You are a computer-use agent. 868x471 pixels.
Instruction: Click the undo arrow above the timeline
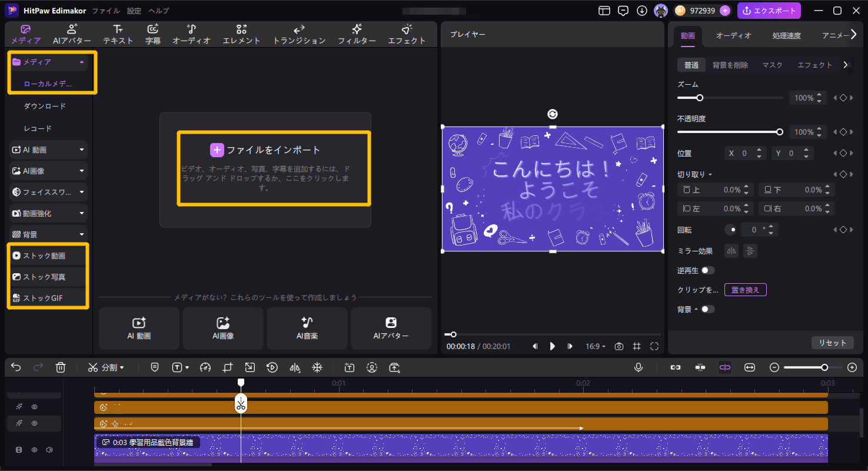tap(16, 367)
